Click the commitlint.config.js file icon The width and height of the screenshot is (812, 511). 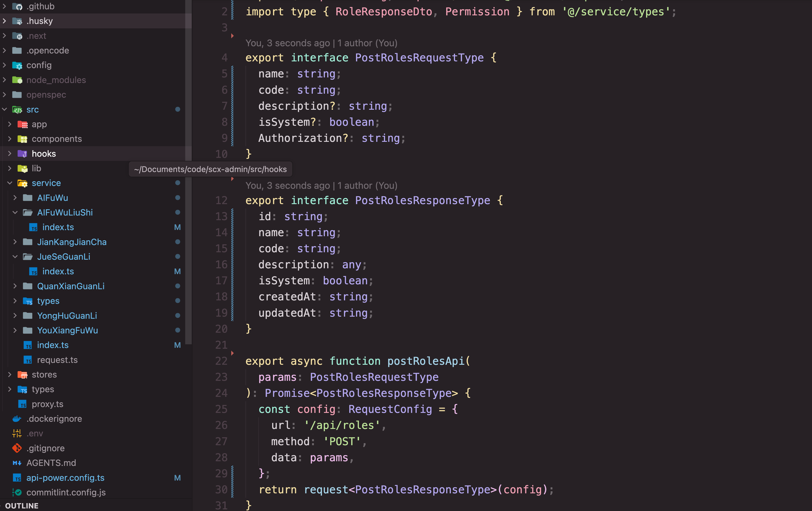click(17, 492)
